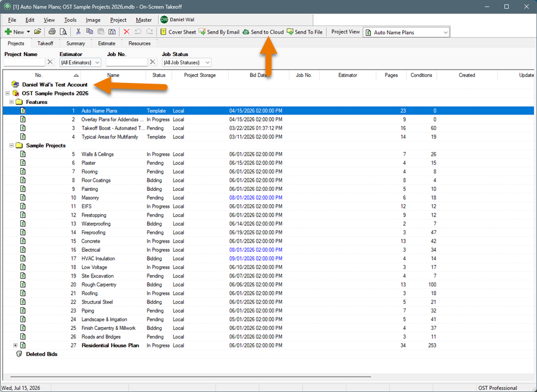
Task: Collapse OST Sample Projects 2026 database
Action: [x=8, y=94]
